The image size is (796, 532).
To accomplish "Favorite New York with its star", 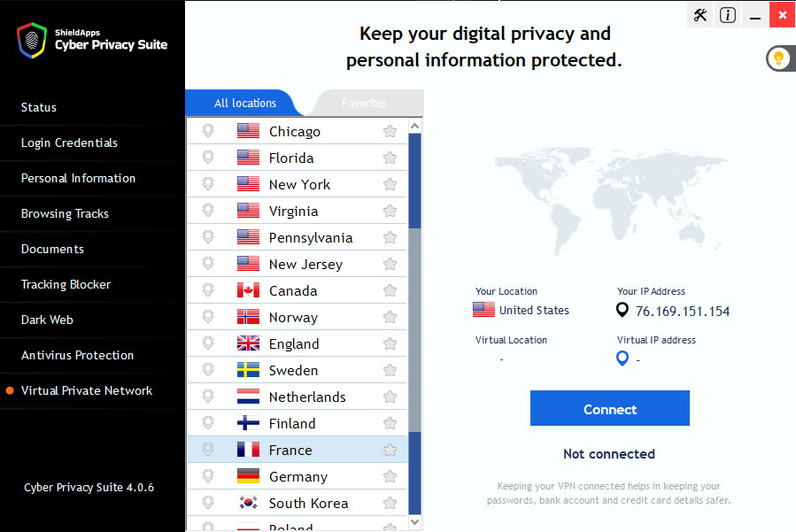I will pos(390,184).
